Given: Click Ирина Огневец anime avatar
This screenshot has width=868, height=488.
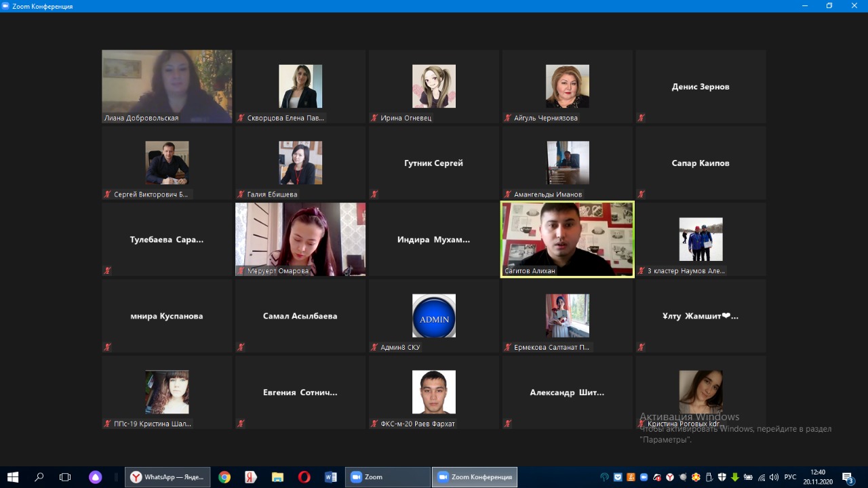Looking at the screenshot, I should pyautogui.click(x=434, y=86).
